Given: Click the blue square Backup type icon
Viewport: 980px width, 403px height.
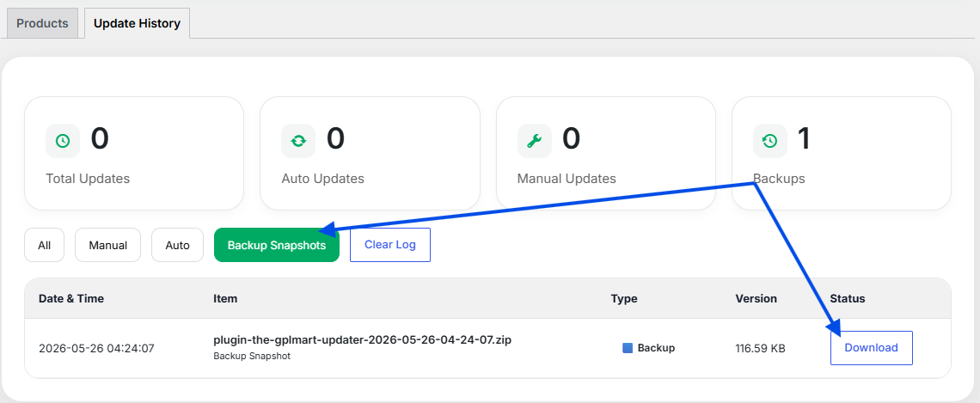Looking at the screenshot, I should tap(628, 348).
